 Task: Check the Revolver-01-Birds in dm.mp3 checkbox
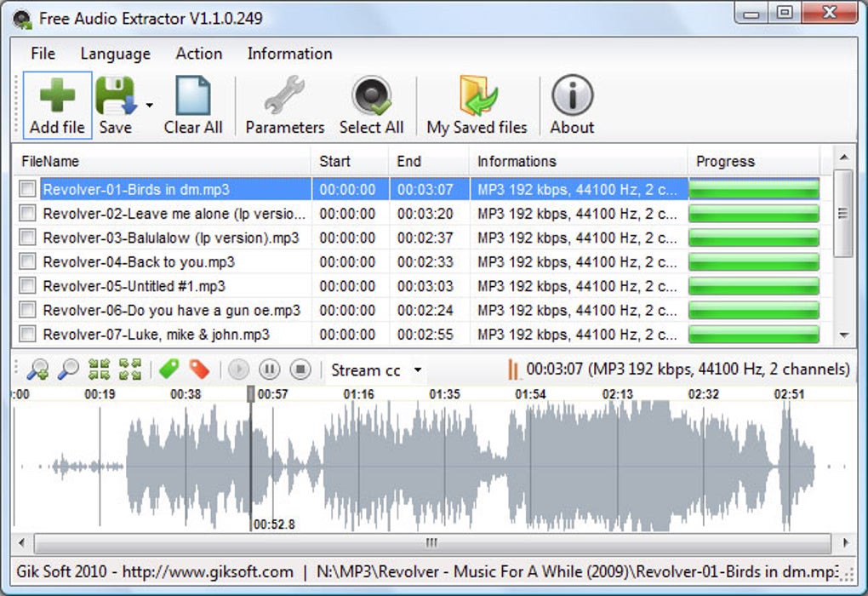[26, 189]
